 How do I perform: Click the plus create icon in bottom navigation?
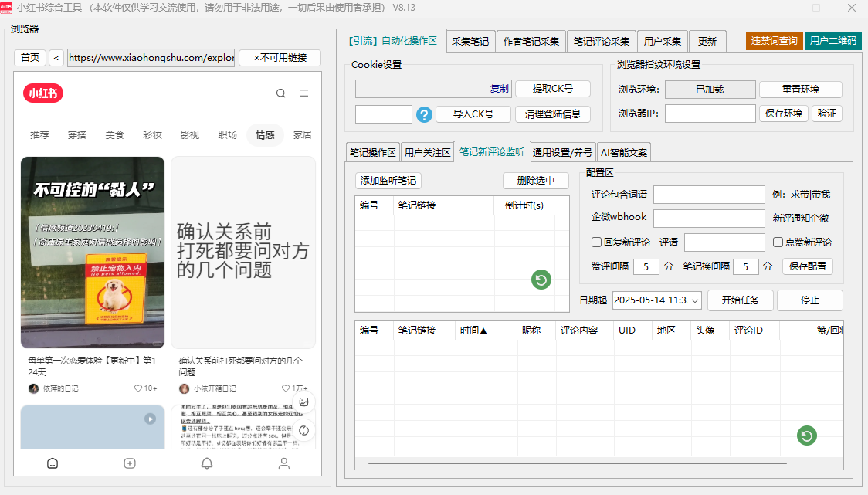click(129, 463)
